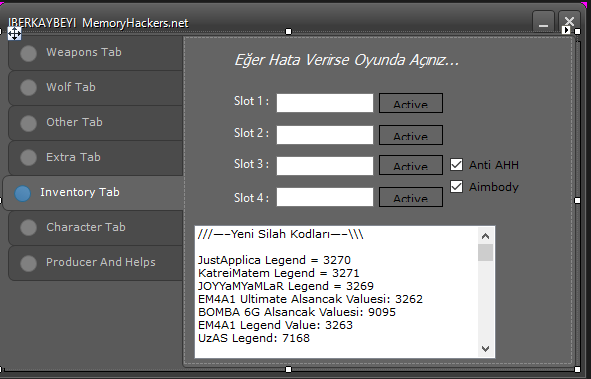Select the Inventory Tab

93,193
